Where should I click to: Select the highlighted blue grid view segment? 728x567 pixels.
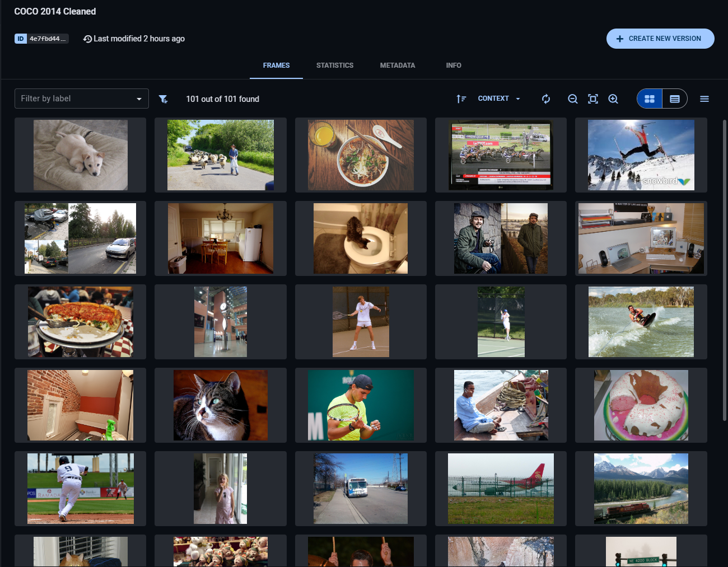tap(649, 99)
